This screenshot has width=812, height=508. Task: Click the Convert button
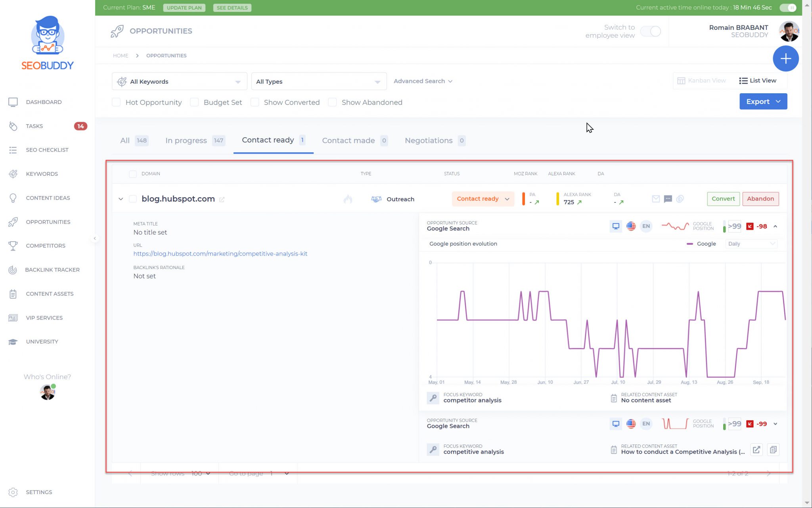coord(723,199)
